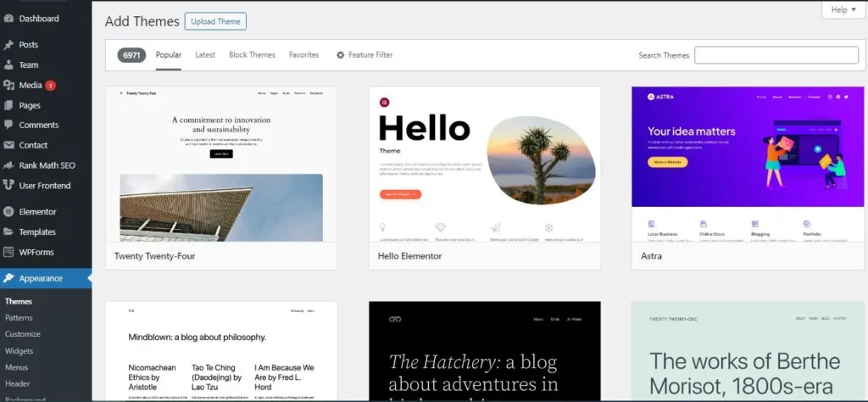Click the Search Themes input field
Viewport: 868px width, 402px height.
(776, 55)
